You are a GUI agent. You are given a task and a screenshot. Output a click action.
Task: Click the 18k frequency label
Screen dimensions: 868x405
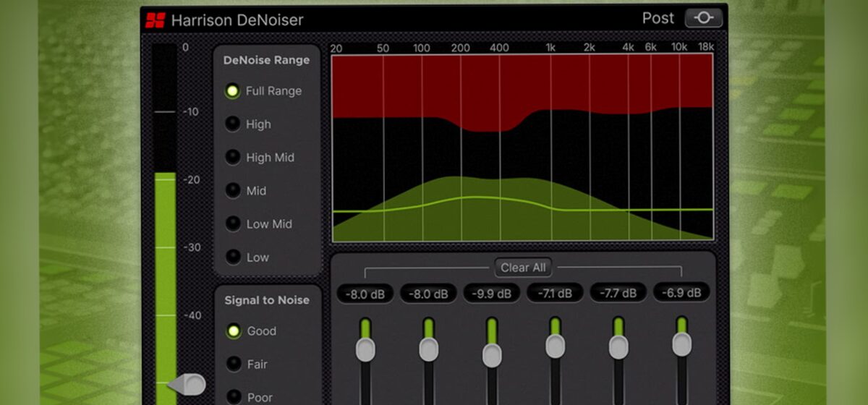[706, 48]
